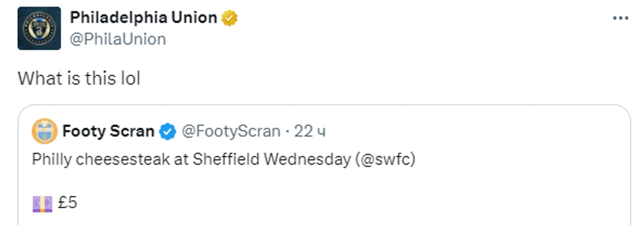Click the "Sheffield Wednesday" text in quote
The height and width of the screenshot is (225, 644).
click(271, 159)
